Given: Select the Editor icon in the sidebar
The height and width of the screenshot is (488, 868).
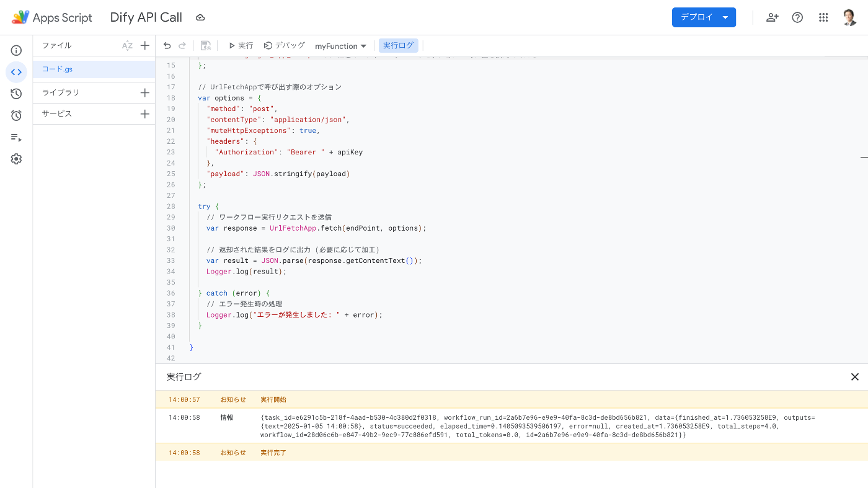Looking at the screenshot, I should [x=16, y=72].
